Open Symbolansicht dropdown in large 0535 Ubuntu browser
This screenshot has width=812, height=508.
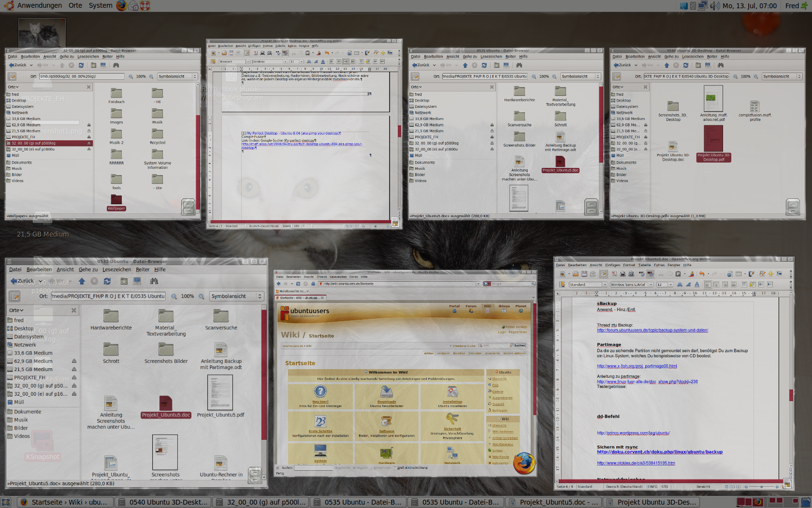point(236,296)
